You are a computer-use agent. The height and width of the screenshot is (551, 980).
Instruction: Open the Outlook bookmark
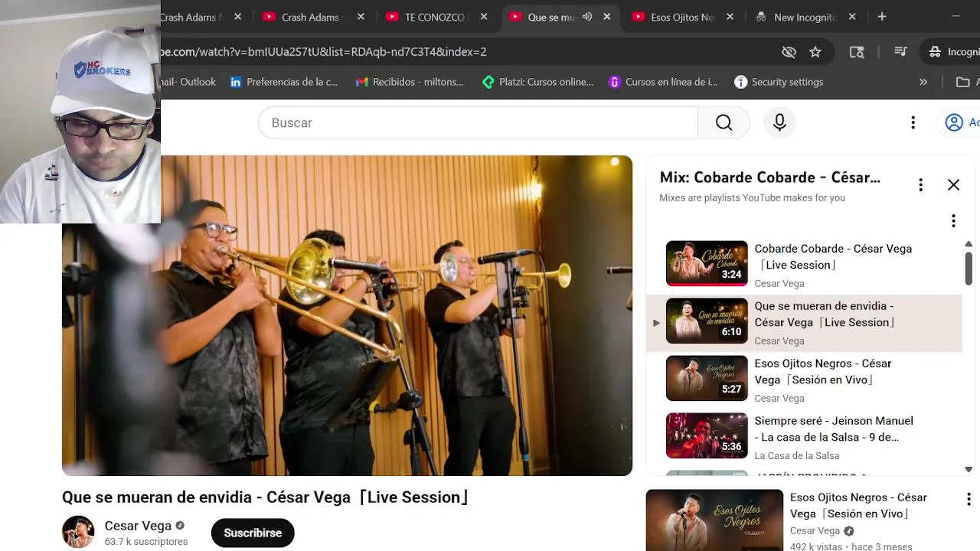190,82
